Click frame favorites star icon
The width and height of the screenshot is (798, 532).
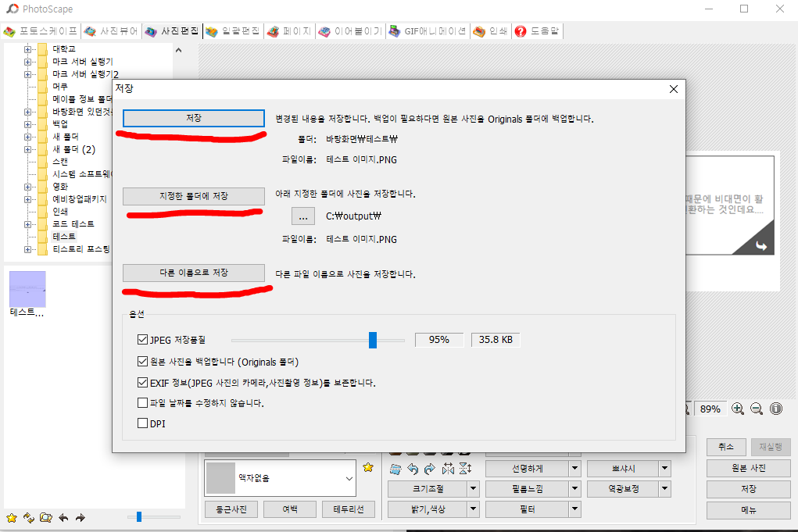coord(368,467)
